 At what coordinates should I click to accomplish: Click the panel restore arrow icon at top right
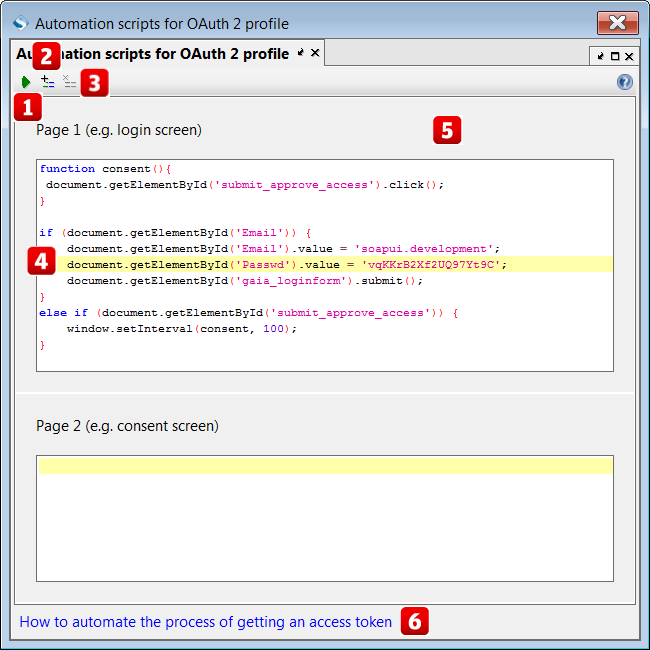(601, 56)
